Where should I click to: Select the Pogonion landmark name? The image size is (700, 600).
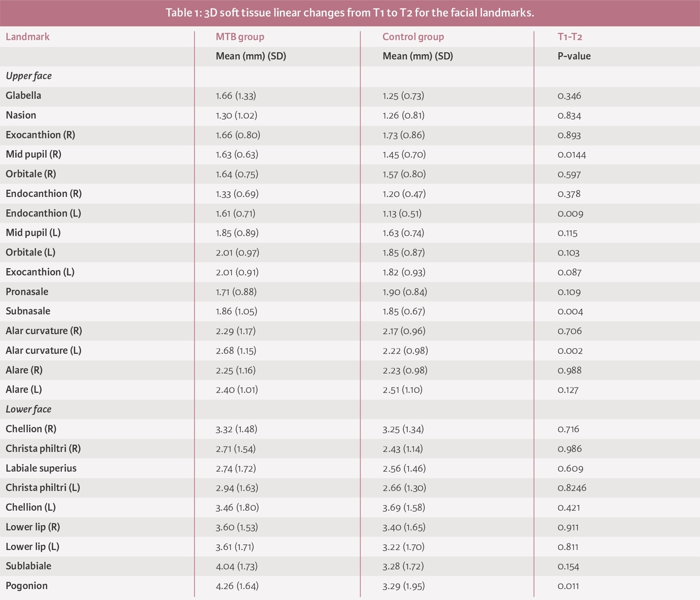(26, 586)
